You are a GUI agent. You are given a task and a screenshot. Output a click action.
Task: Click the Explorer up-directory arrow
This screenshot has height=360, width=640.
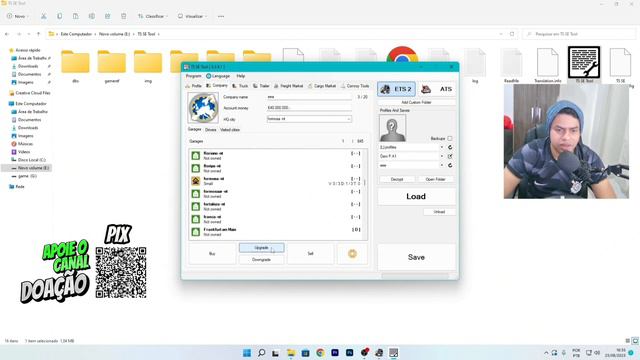[x=38, y=34]
